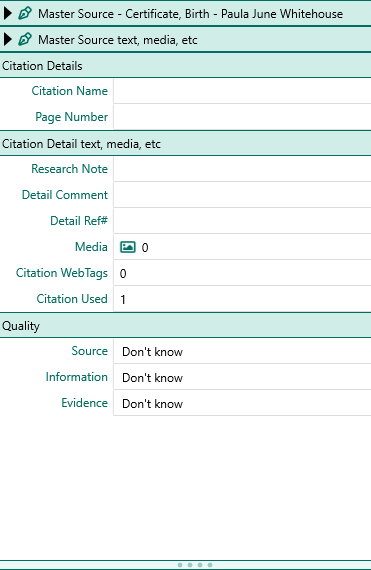Click Citation WebTags value 0

[x=123, y=273]
